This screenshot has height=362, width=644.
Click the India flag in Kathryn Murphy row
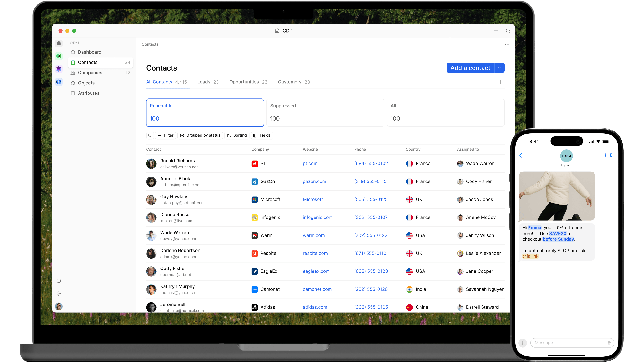click(x=409, y=289)
